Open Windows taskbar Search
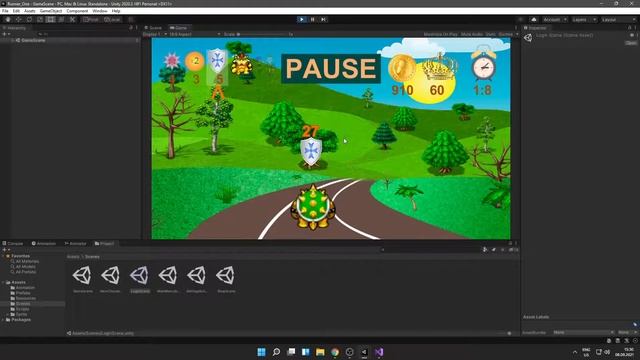Image resolution: width=640 pixels, height=360 pixels. (276, 352)
